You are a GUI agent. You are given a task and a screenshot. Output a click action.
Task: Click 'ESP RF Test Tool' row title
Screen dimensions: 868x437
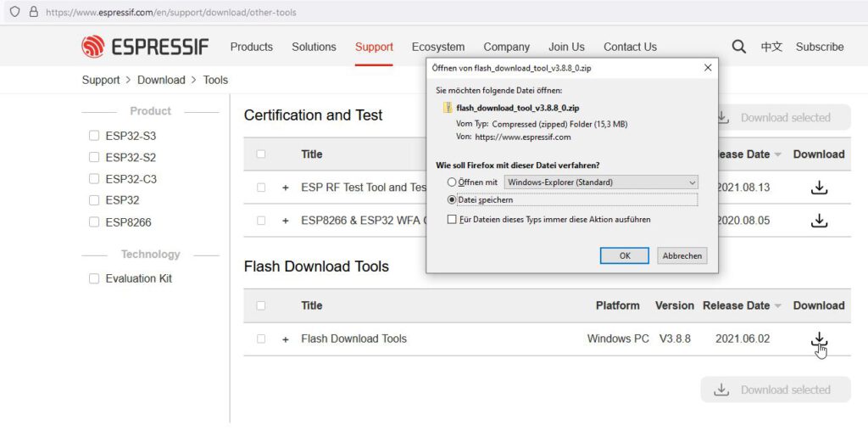[364, 188]
